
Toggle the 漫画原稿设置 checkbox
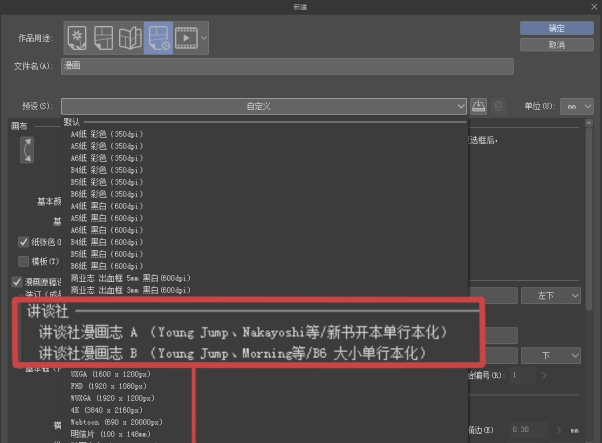point(17,282)
